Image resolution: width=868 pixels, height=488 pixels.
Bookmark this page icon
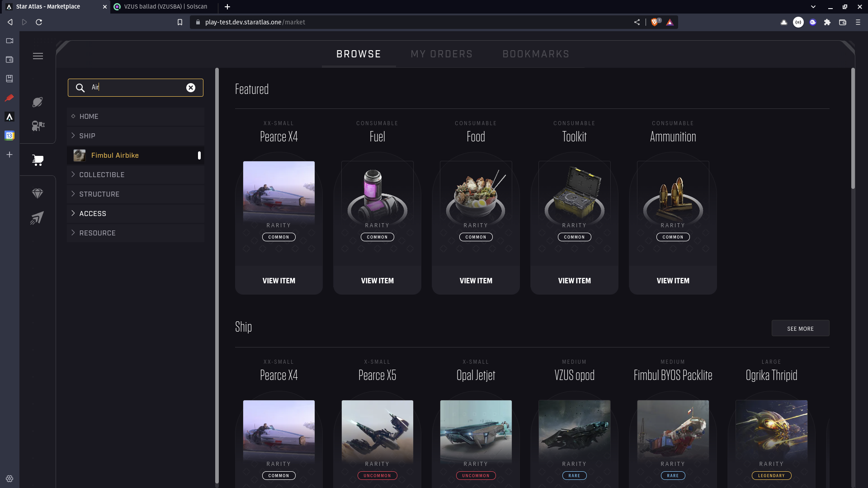coord(180,22)
